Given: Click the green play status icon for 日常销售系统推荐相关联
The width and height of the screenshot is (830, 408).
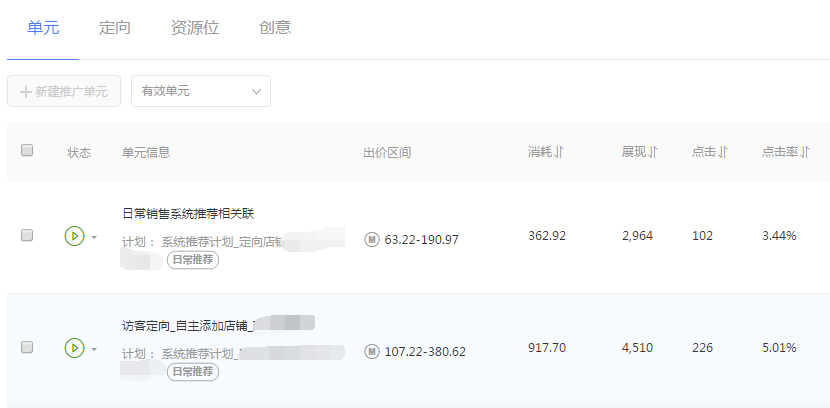Looking at the screenshot, I should click(75, 236).
